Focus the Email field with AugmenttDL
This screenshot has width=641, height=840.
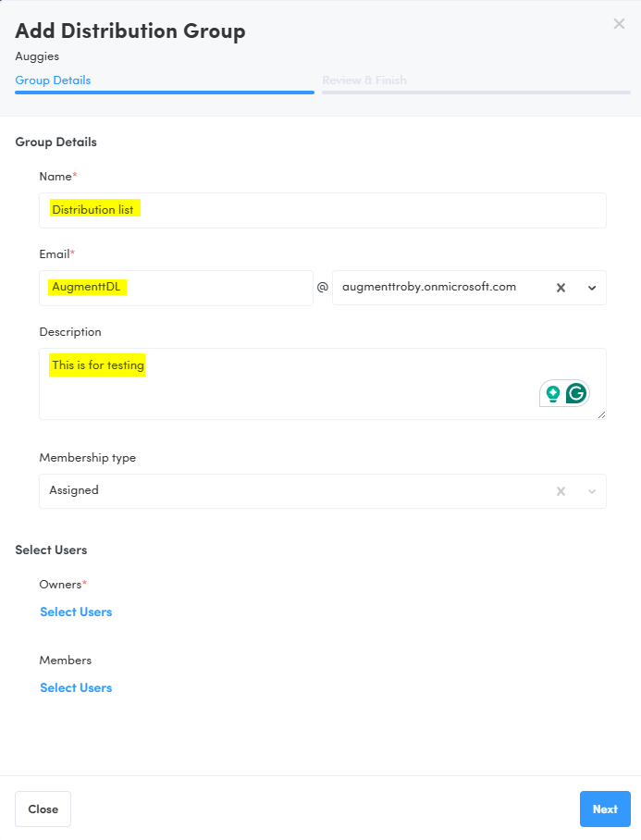[x=176, y=288]
